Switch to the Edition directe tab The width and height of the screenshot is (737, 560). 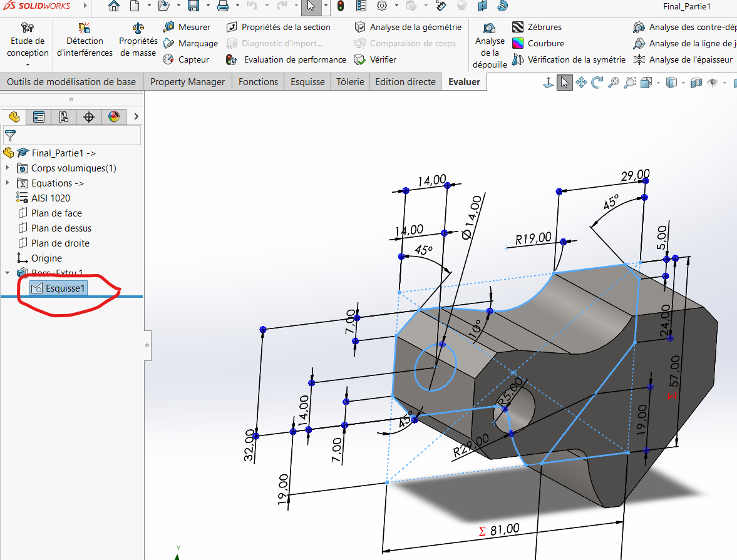[x=405, y=82]
